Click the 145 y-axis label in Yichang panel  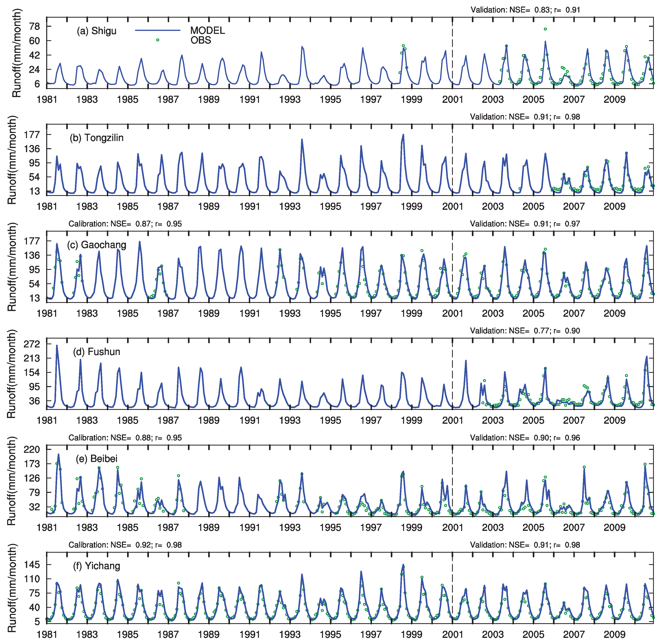(32, 564)
